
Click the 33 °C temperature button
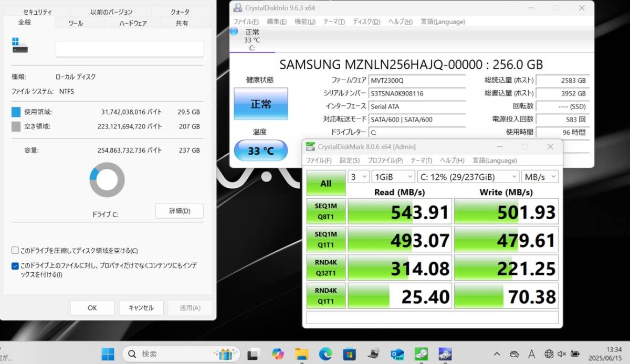coord(261,151)
